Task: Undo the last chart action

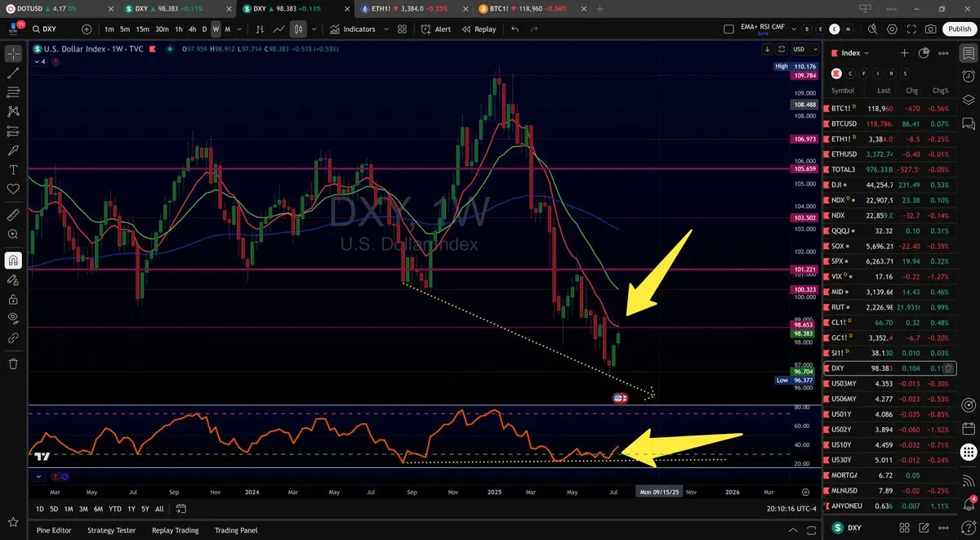Action: click(x=514, y=29)
